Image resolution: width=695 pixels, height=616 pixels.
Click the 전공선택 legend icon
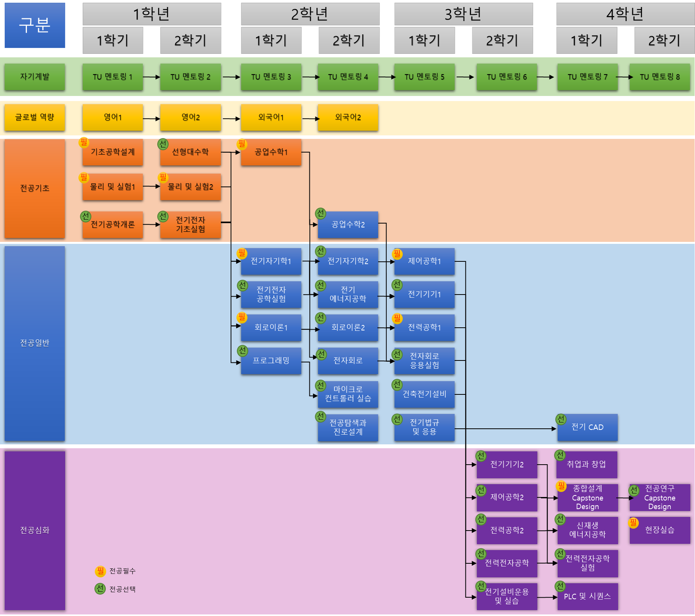pos(100,589)
